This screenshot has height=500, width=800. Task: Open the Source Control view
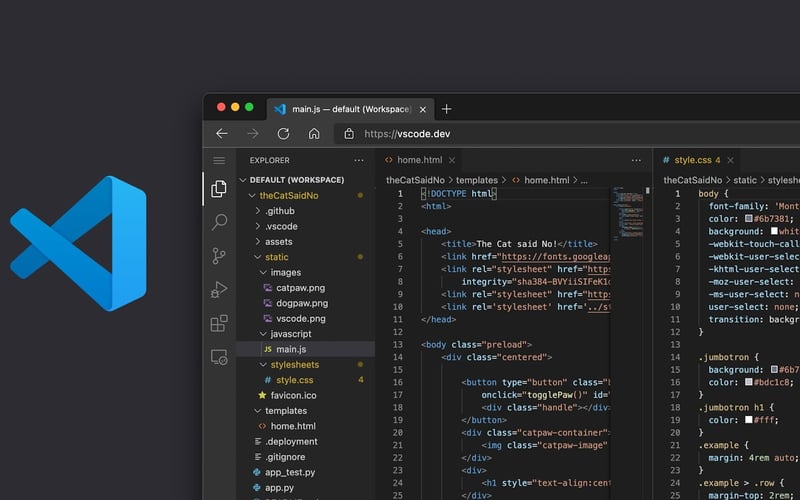point(219,256)
